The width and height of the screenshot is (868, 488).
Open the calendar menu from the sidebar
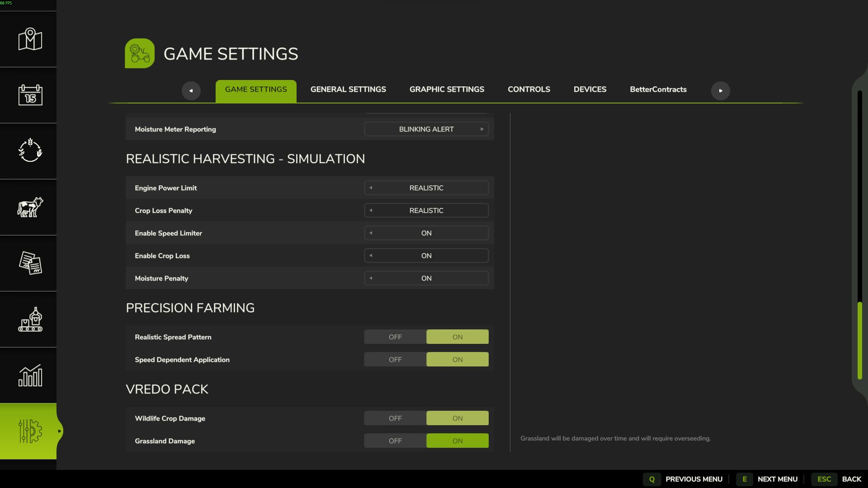(x=28, y=95)
